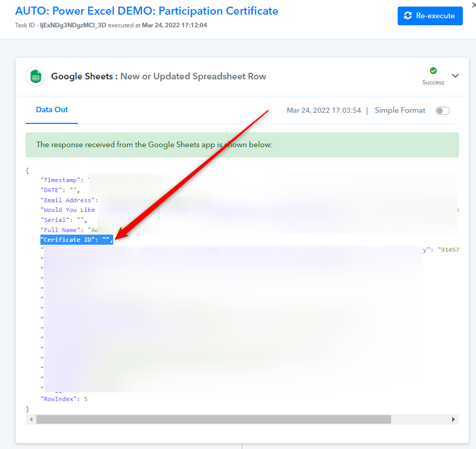The image size is (476, 449).
Task: Click the "91457" value in the JSON
Action: pos(448,250)
